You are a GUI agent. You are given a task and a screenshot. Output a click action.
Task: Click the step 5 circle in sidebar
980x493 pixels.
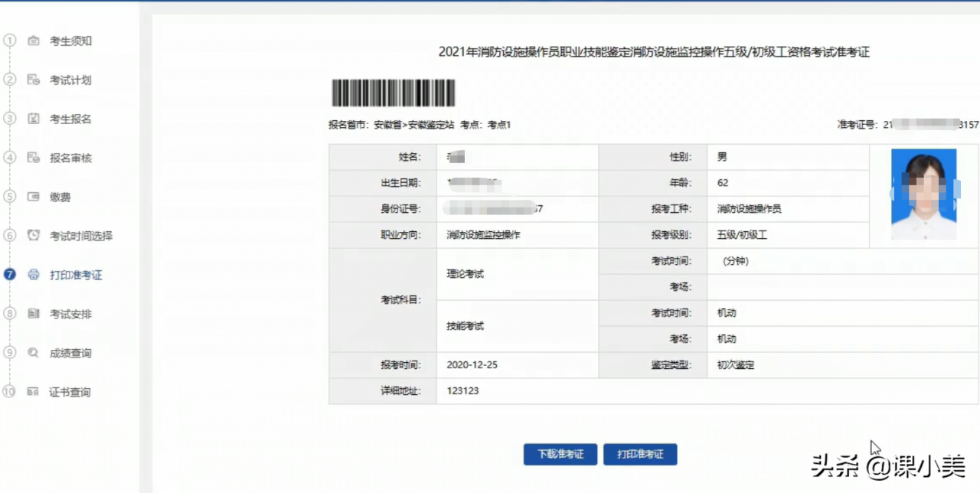(9, 197)
